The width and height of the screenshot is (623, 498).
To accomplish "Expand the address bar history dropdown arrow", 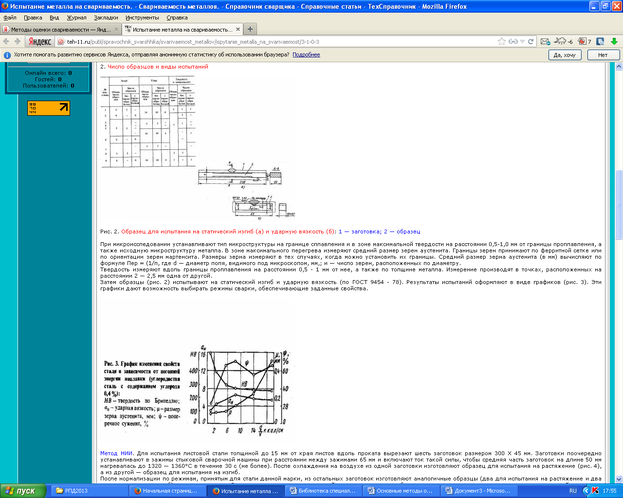I will tap(522, 41).
